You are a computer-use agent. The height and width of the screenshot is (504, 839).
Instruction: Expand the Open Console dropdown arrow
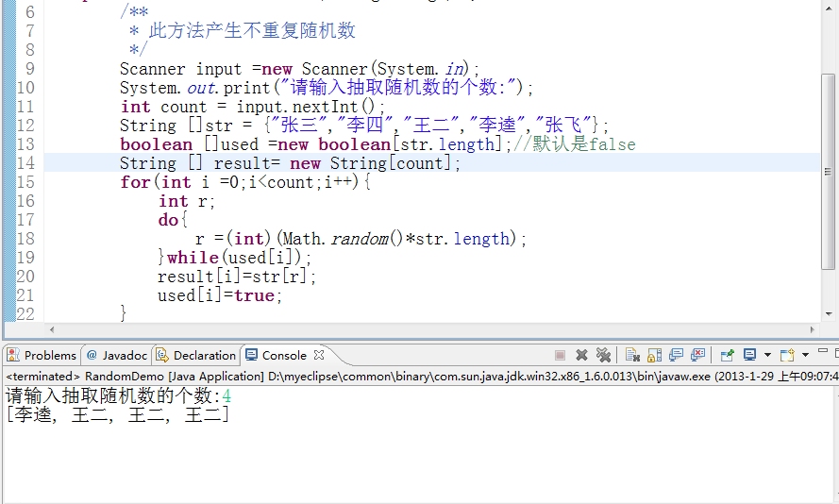pyautogui.click(x=805, y=355)
